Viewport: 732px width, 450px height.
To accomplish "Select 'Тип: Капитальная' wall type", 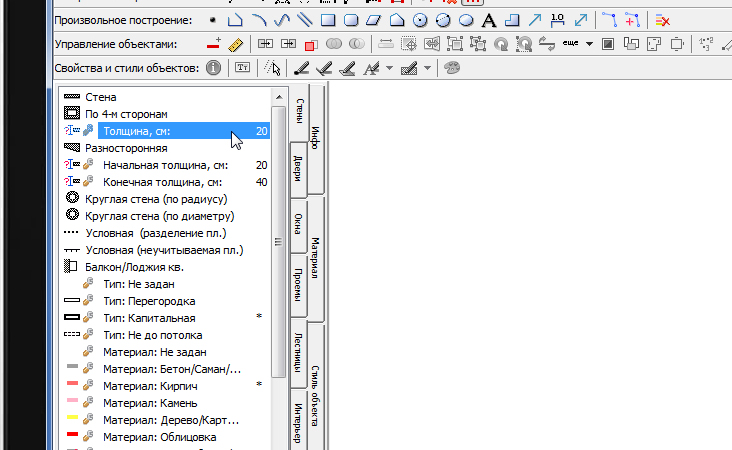I will point(149,317).
